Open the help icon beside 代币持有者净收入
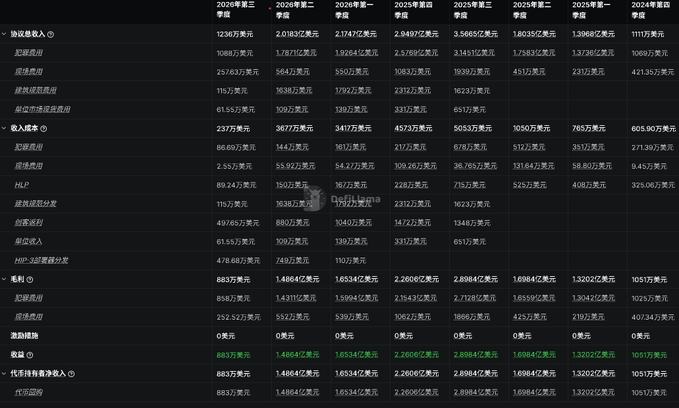 71,374
